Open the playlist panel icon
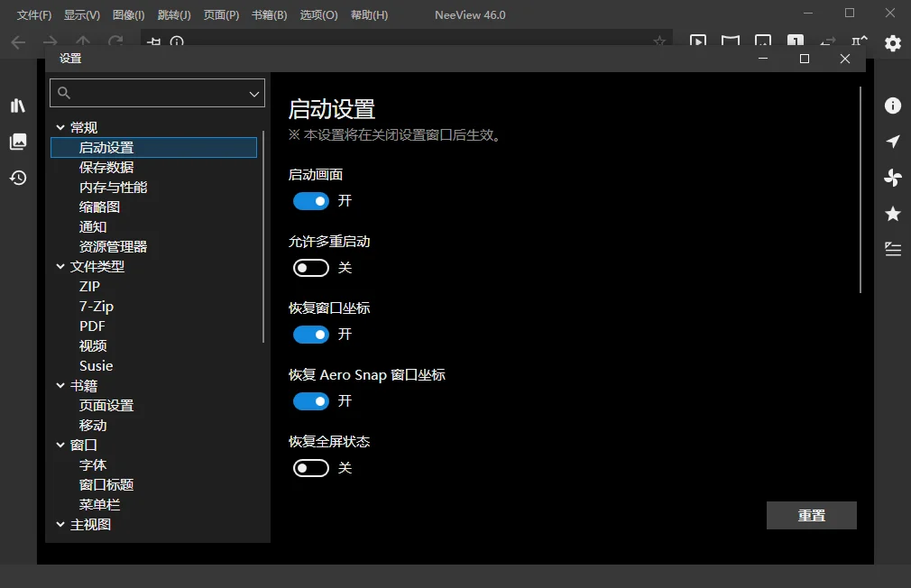Screen dimensions: 911x588 tap(892, 249)
